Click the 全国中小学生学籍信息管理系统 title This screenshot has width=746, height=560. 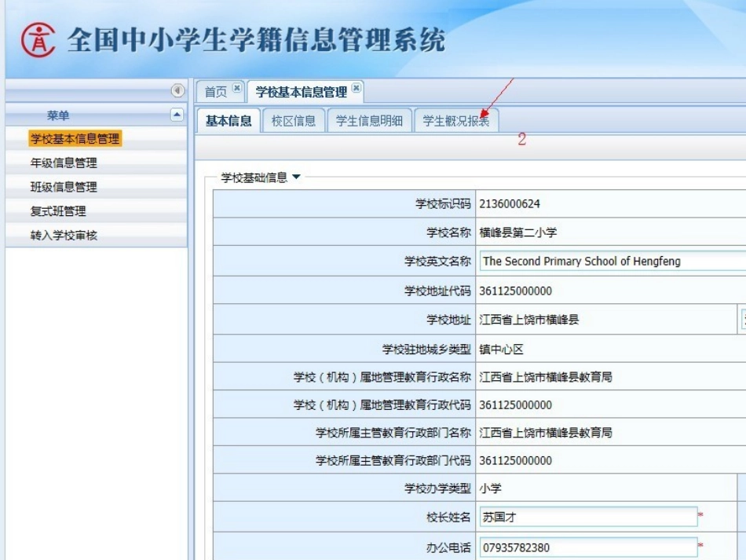(x=256, y=39)
